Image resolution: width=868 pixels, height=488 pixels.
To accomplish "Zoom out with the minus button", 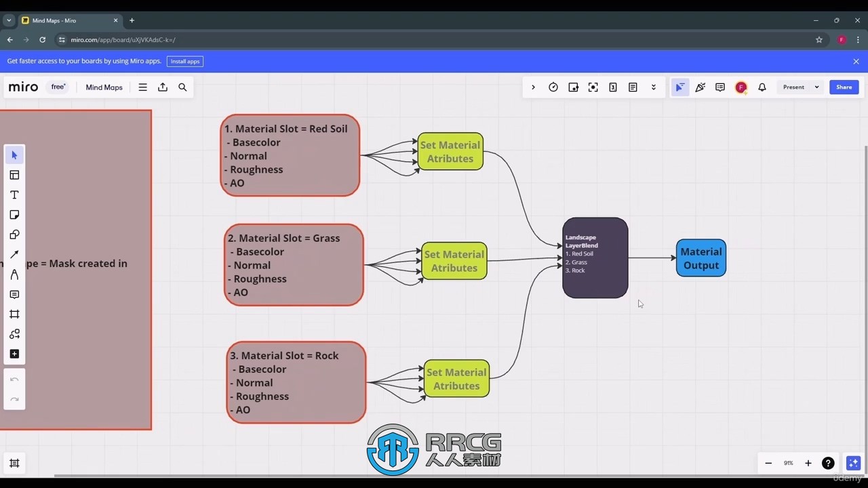I will [768, 463].
